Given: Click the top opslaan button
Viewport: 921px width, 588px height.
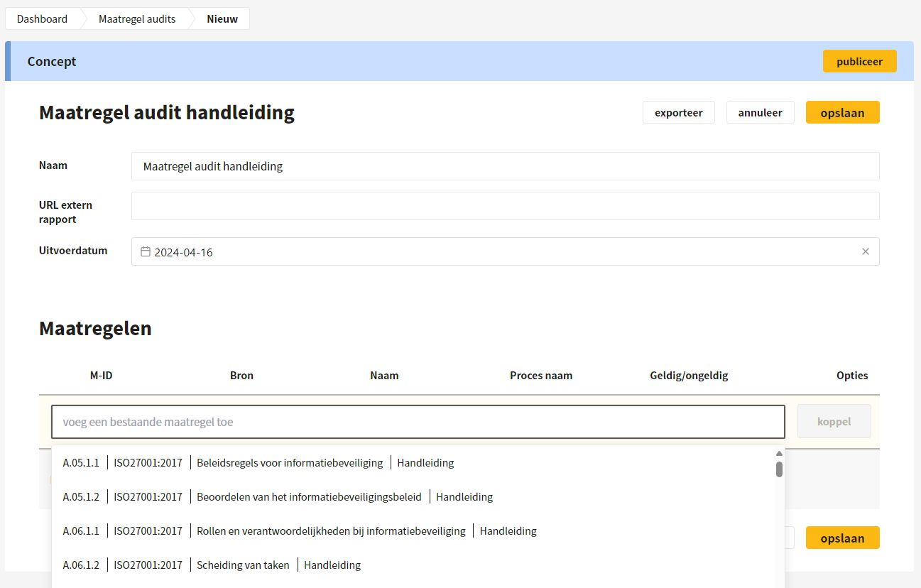Looking at the screenshot, I should tap(842, 112).
